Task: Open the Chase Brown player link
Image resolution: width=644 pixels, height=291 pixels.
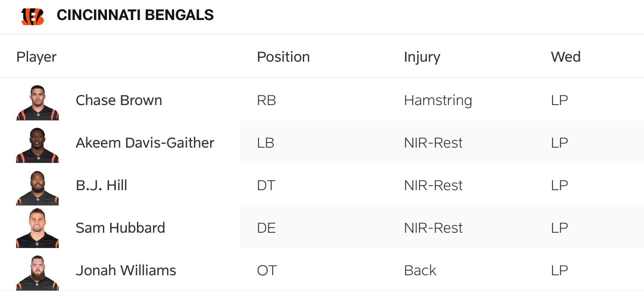Action: pos(119,100)
